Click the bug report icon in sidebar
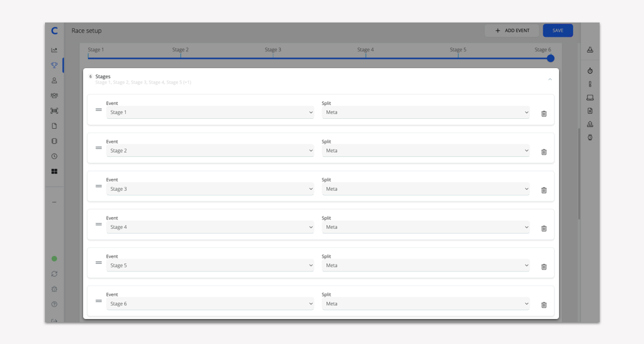Screen dimensions: 644x344 (x=54, y=290)
